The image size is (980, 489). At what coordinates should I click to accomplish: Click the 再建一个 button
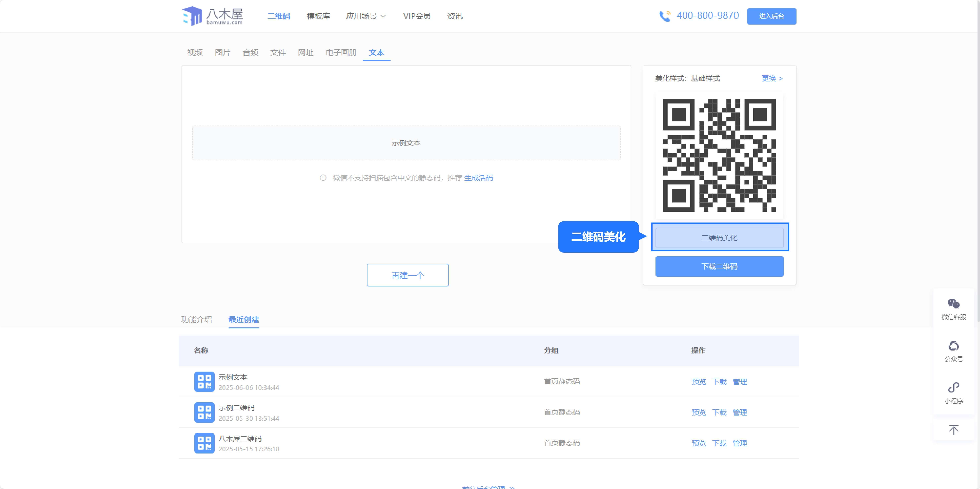click(407, 275)
